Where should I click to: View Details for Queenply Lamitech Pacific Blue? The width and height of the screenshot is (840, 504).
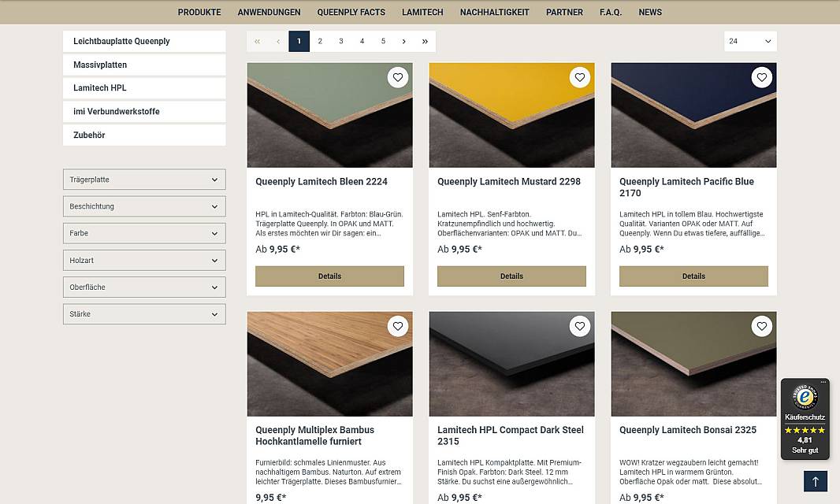(693, 276)
